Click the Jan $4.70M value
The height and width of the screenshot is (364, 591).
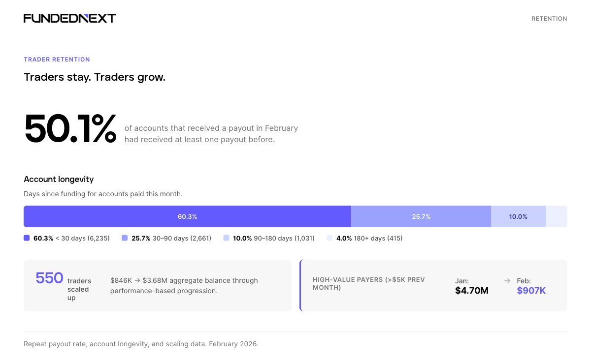472,290
